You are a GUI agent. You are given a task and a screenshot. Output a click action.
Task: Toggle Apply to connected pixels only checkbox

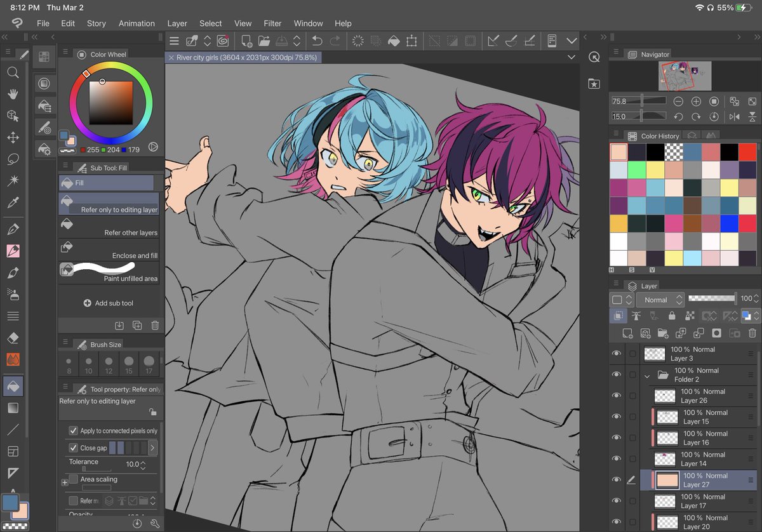pos(73,430)
